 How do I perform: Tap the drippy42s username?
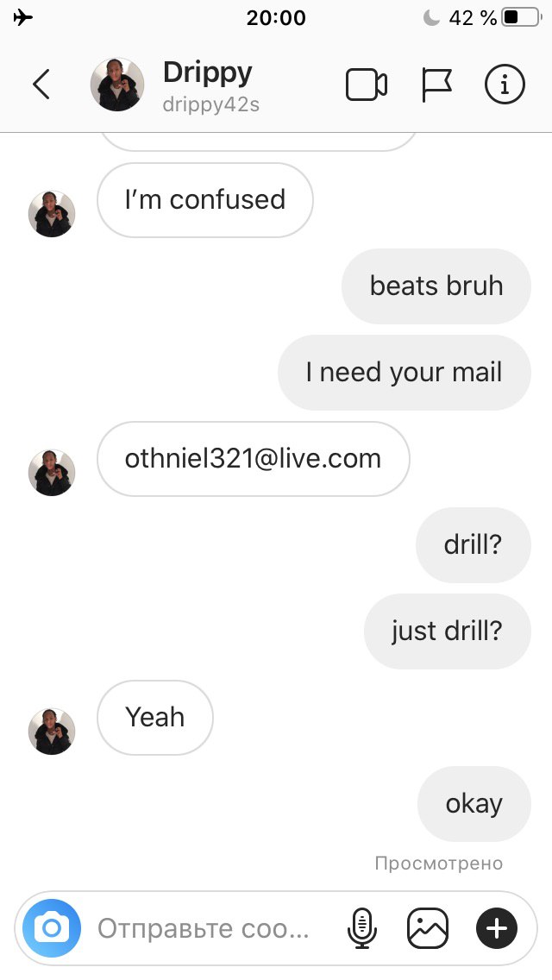210,104
